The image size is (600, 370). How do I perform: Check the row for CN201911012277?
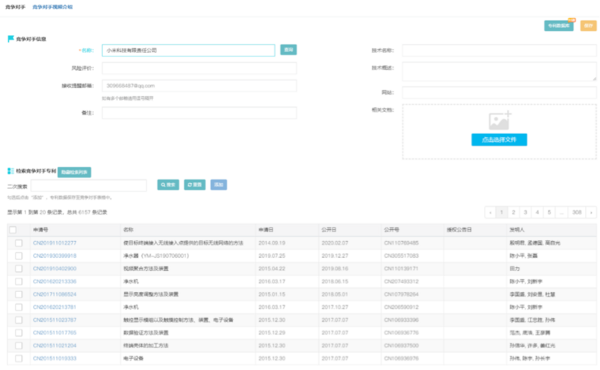[x=19, y=243]
